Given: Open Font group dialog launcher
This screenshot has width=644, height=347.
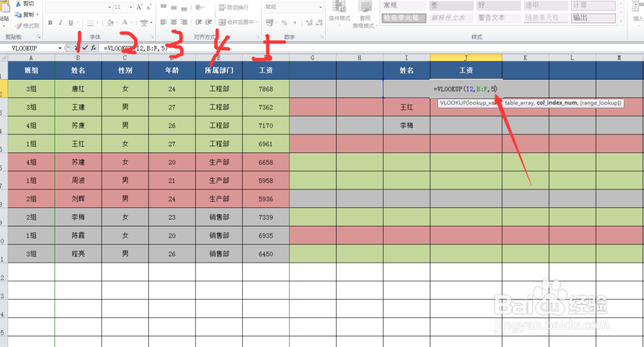Looking at the screenshot, I should 151,37.
